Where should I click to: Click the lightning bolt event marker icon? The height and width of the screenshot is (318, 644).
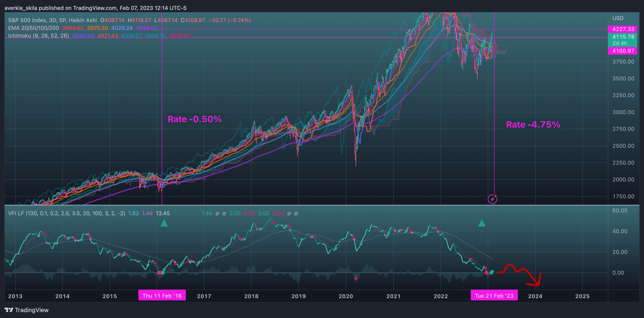point(492,199)
